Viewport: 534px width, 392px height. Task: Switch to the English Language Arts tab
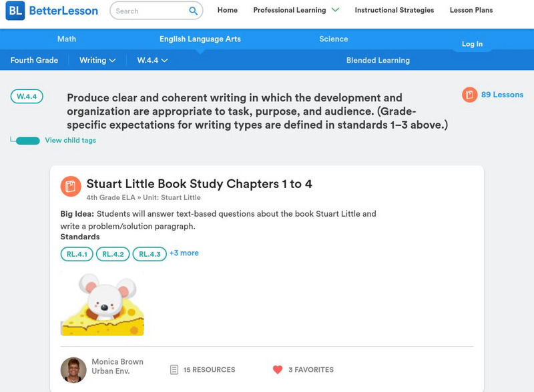(200, 39)
